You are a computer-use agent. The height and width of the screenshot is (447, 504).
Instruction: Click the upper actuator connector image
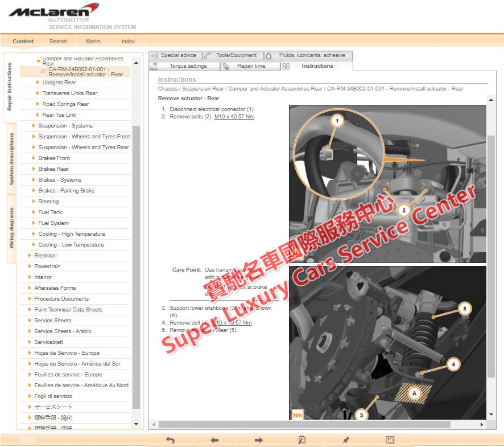(x=387, y=184)
